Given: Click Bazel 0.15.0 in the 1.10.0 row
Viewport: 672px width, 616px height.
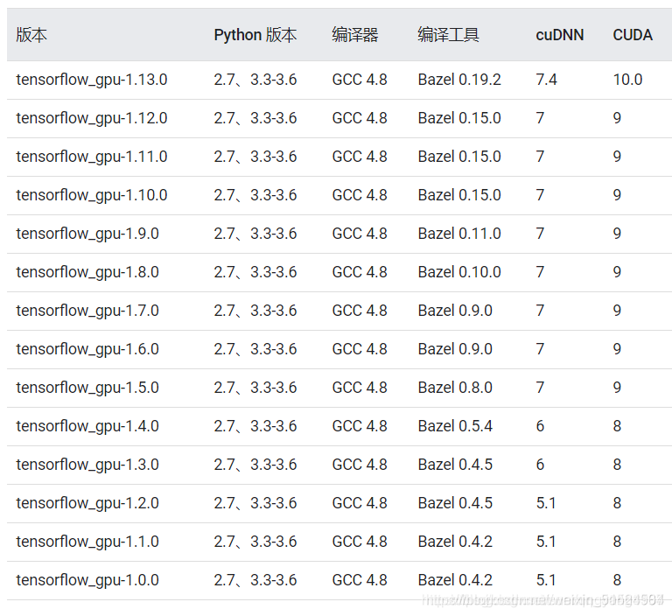Looking at the screenshot, I should pyautogui.click(x=459, y=195).
